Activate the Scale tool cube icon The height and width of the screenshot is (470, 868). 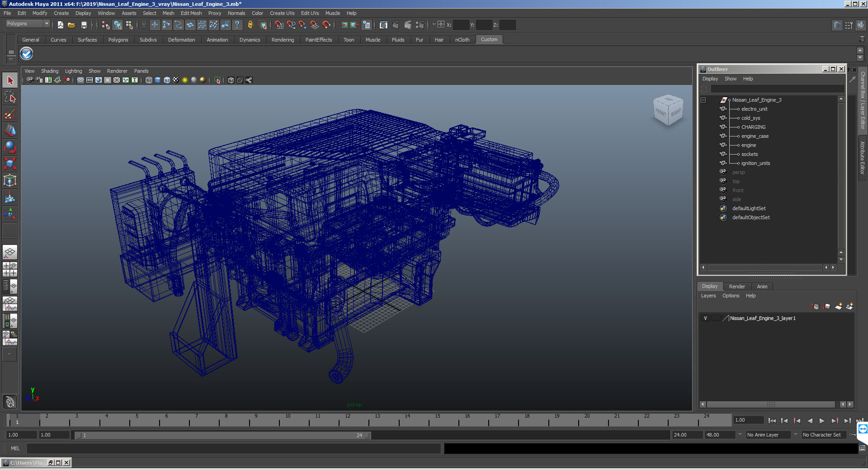pos(10,164)
